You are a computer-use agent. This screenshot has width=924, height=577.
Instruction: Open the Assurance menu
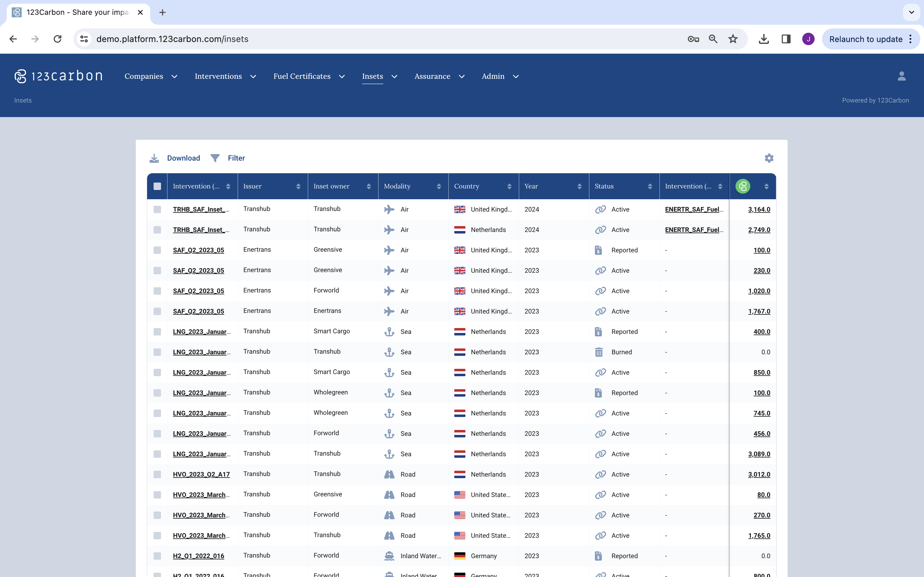[x=433, y=76]
